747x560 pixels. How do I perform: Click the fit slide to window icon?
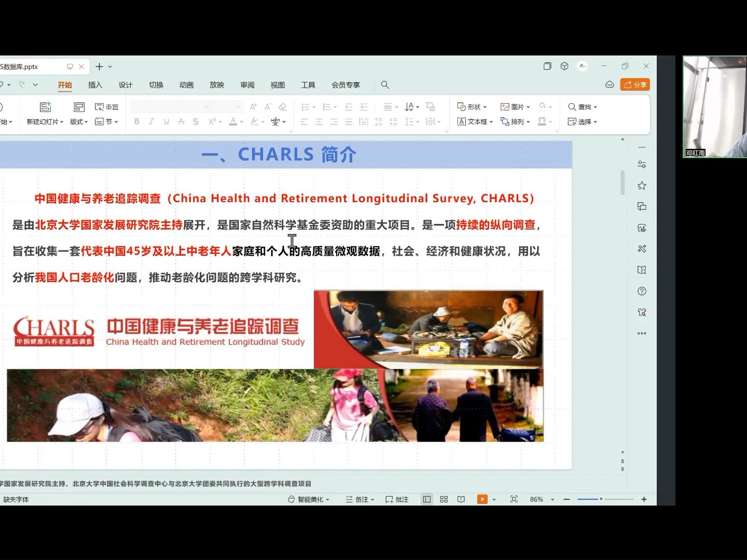click(x=514, y=499)
